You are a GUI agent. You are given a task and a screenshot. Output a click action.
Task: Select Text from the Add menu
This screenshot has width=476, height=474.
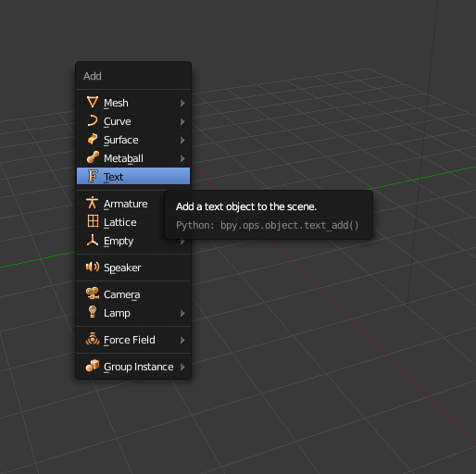pyautogui.click(x=133, y=176)
